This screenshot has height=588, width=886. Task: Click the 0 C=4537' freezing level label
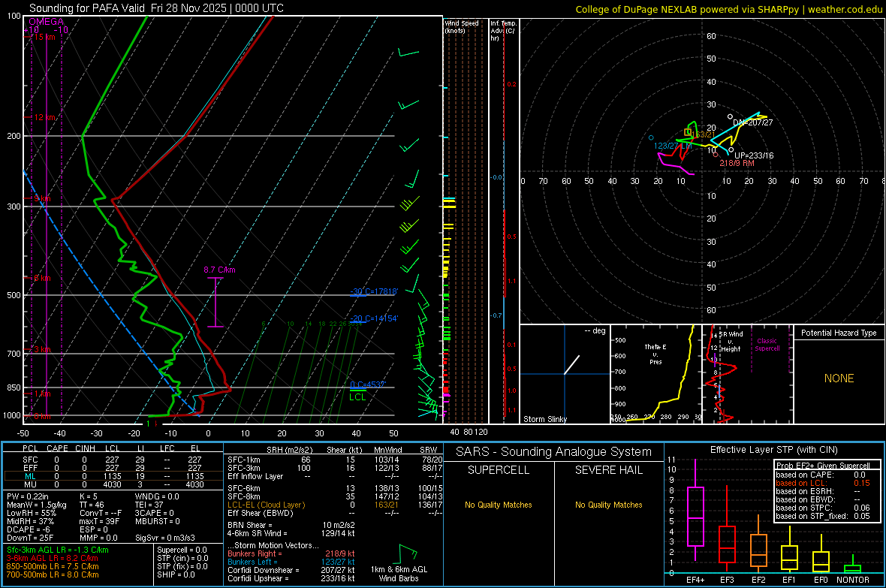click(368, 384)
